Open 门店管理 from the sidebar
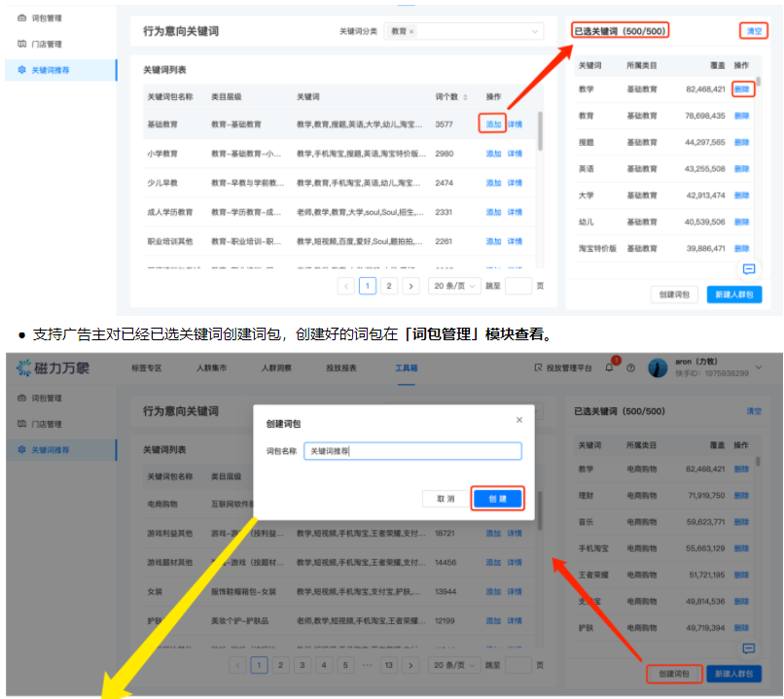784x699 pixels. pos(44,43)
